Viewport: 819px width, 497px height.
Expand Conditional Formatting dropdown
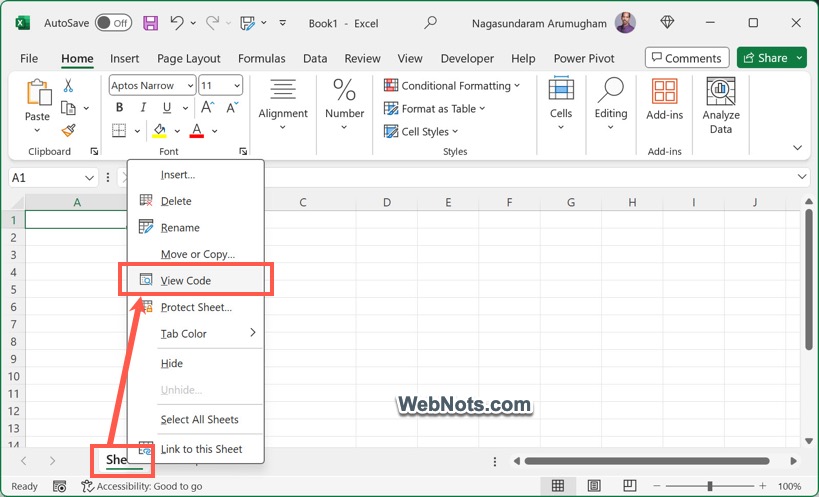click(x=517, y=85)
